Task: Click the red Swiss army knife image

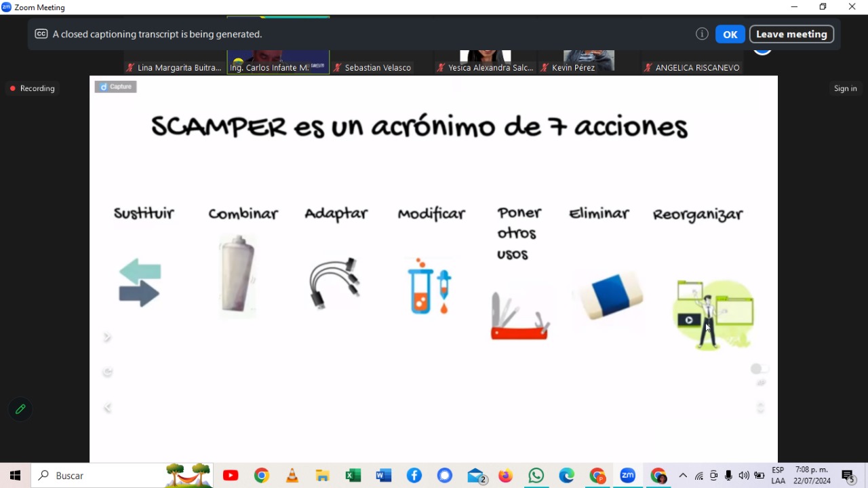Action: coord(520,316)
